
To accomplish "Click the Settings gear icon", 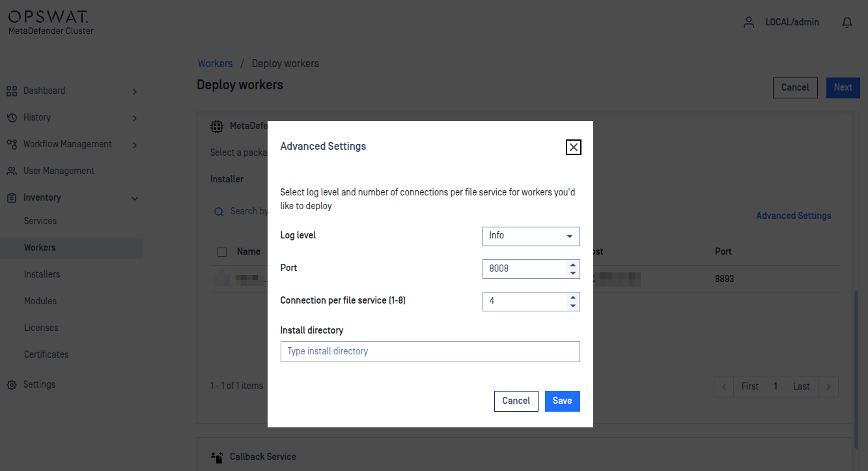I will (12, 385).
